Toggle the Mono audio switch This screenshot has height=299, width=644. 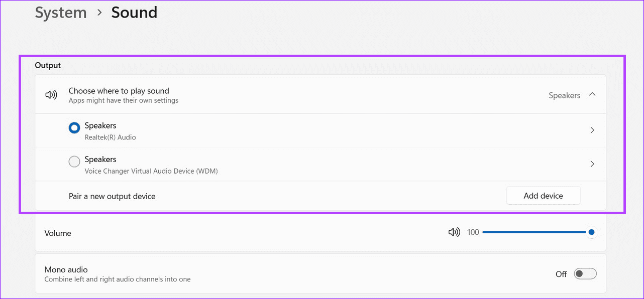(x=585, y=274)
